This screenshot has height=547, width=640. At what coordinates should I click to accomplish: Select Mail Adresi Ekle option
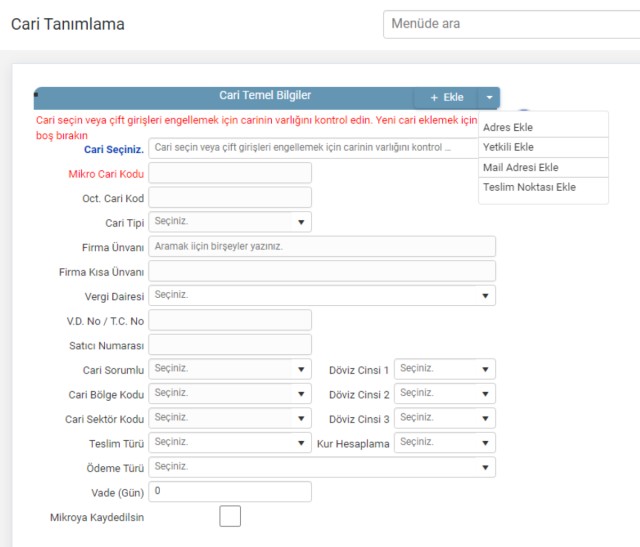(x=543, y=167)
